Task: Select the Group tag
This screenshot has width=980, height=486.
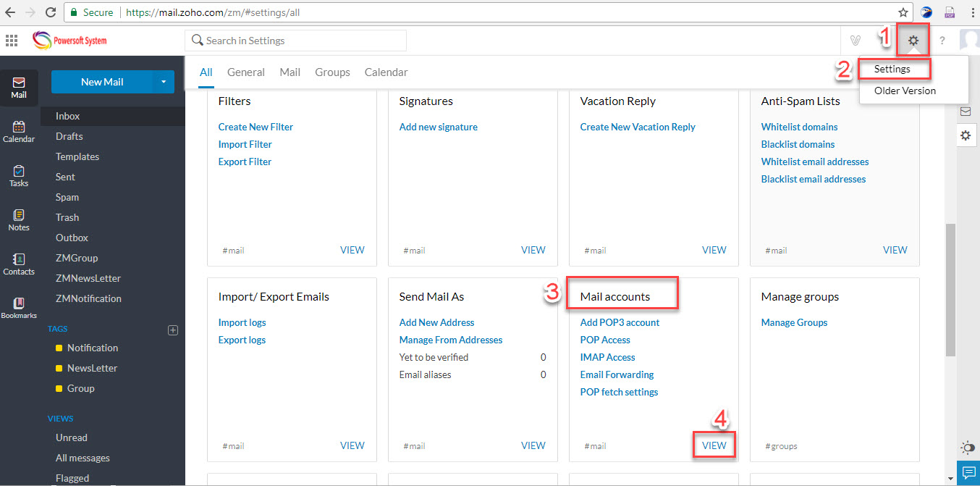Action: [81, 388]
